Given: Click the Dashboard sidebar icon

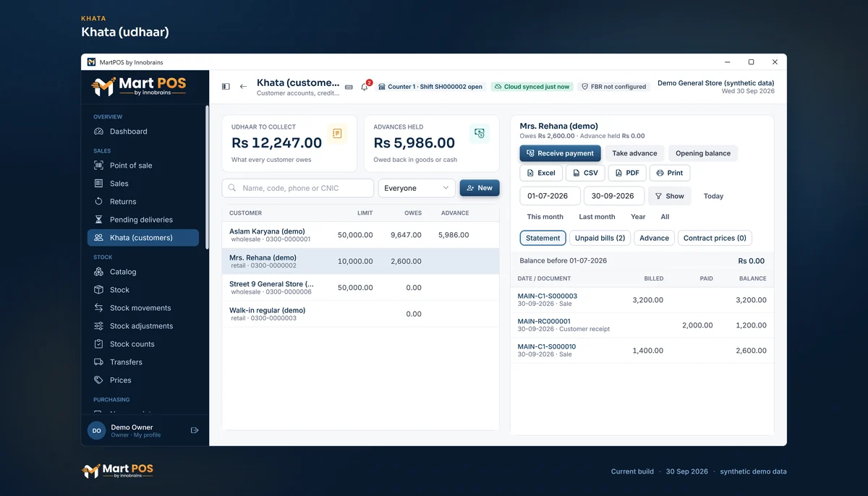Looking at the screenshot, I should (99, 132).
